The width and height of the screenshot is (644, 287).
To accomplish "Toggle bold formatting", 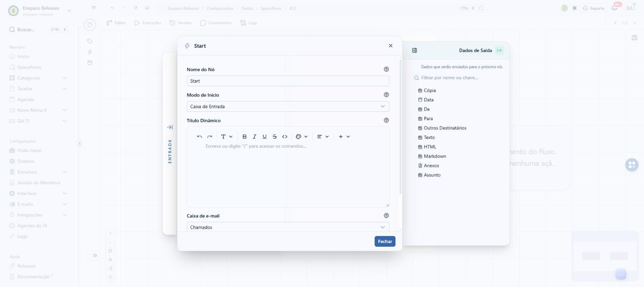I will tap(244, 137).
